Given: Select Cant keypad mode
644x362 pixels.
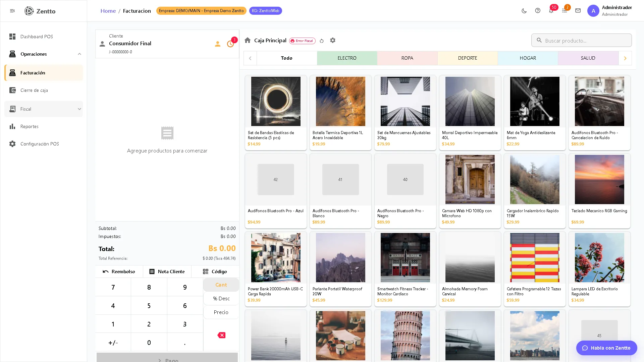Looking at the screenshot, I should coord(221,285).
